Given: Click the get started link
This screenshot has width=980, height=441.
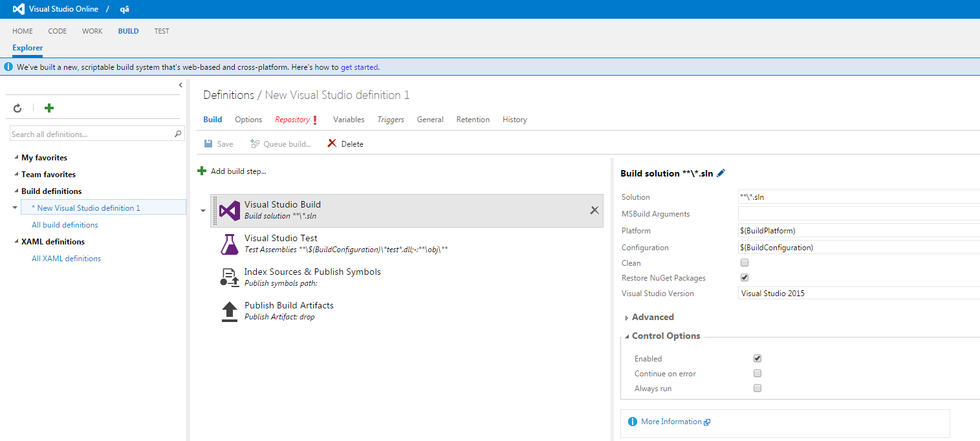Looking at the screenshot, I should [360, 67].
